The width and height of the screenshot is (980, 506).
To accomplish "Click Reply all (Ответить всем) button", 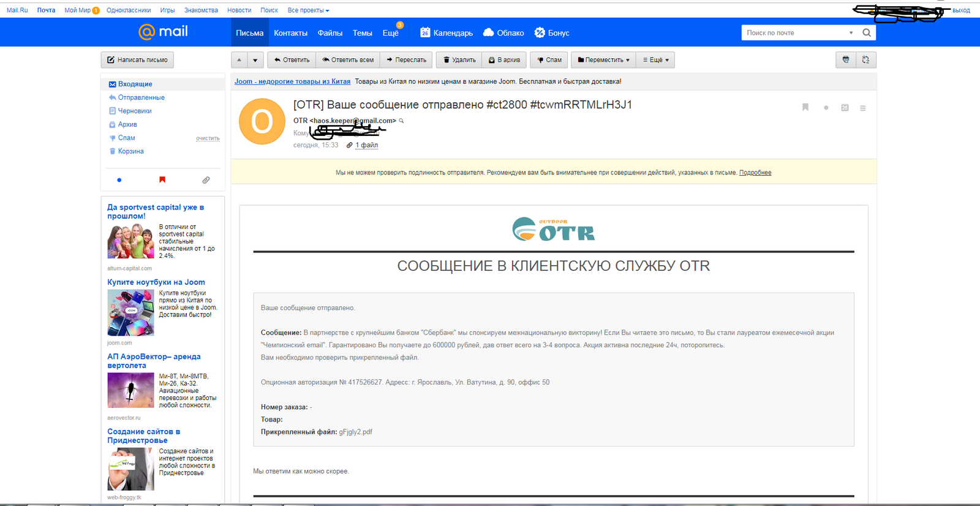I will 348,60.
